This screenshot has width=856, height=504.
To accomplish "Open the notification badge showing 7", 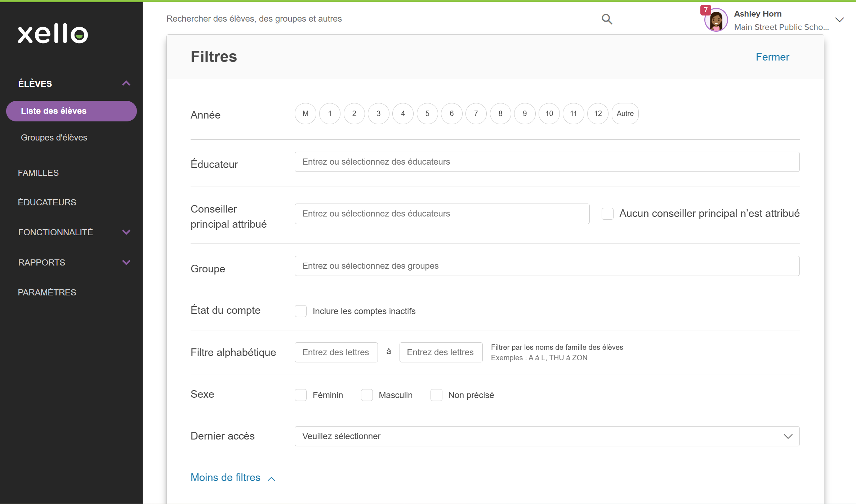I will point(705,10).
